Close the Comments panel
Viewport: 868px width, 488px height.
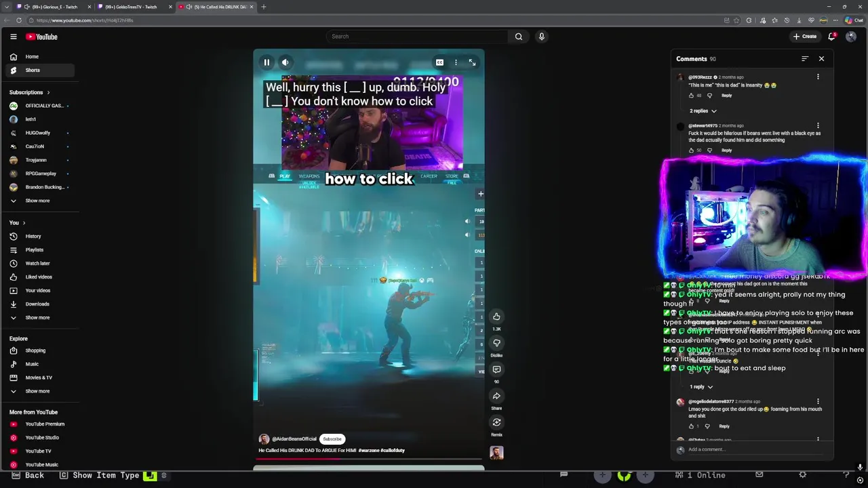(821, 59)
